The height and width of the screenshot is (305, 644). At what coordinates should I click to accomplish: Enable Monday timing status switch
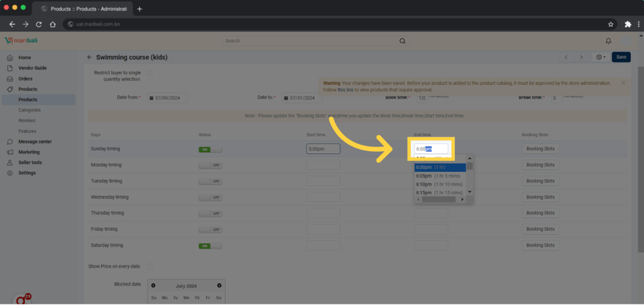210,165
